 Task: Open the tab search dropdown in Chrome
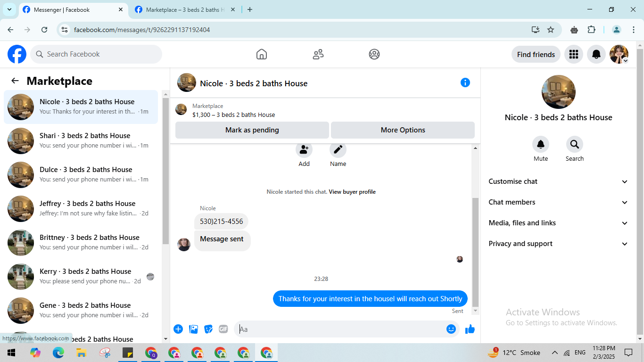9,9
